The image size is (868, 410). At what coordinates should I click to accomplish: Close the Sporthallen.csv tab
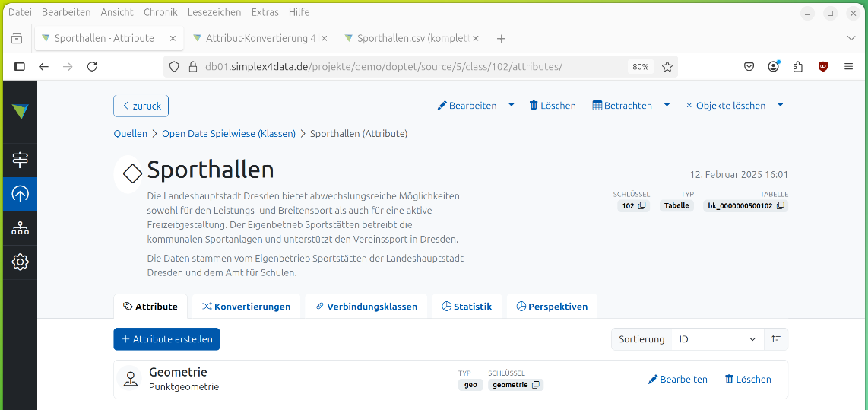(x=476, y=38)
